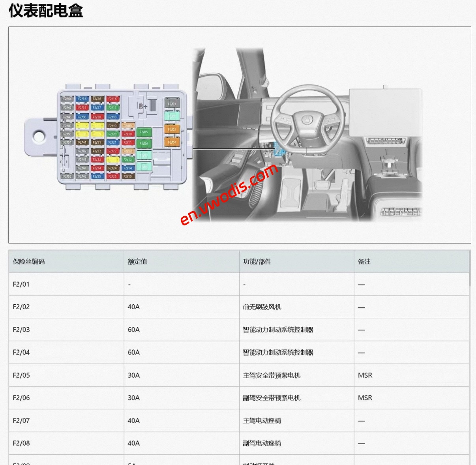The image size is (476, 465).
Task: Click brown fuse F2/15 at diagram bottom
Action: (127, 176)
